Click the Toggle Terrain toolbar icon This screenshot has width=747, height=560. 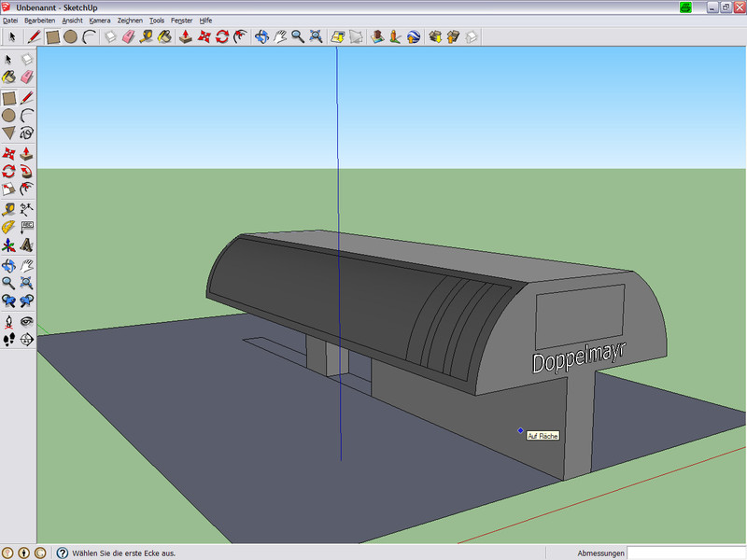356,36
